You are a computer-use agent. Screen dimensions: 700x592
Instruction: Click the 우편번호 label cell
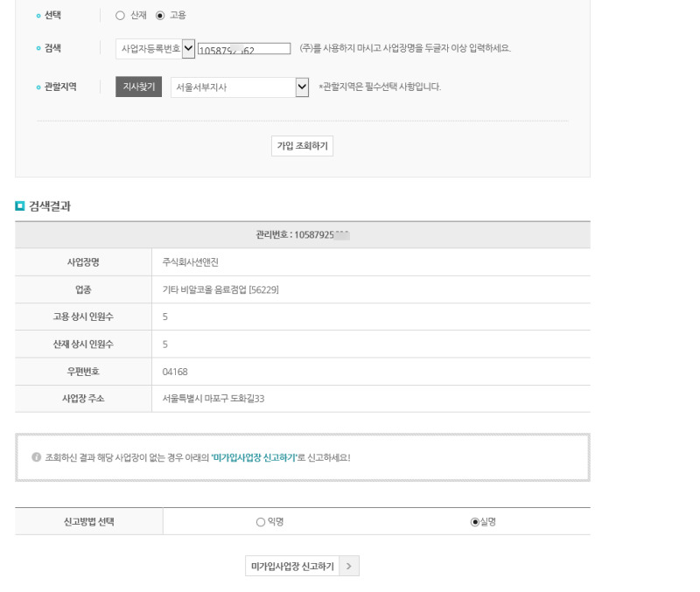pyautogui.click(x=83, y=372)
